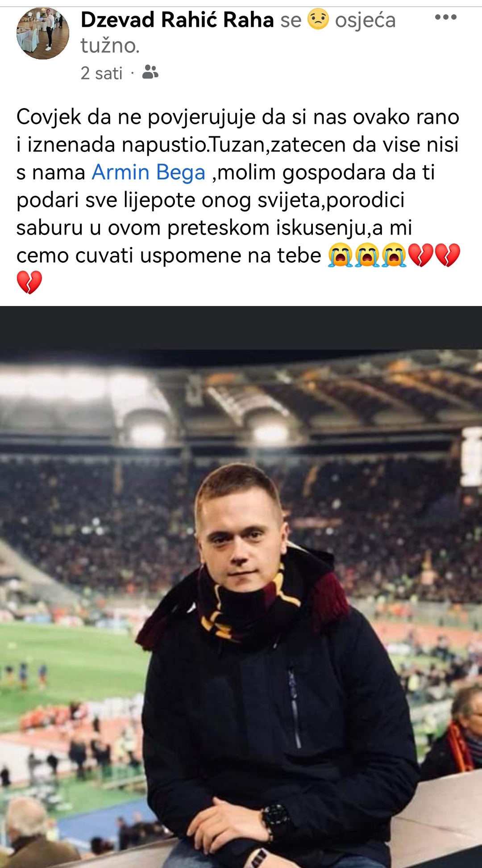This screenshot has width=482, height=868.
Task: Open the tagged Armin Bega profile link
Action: 149,172
